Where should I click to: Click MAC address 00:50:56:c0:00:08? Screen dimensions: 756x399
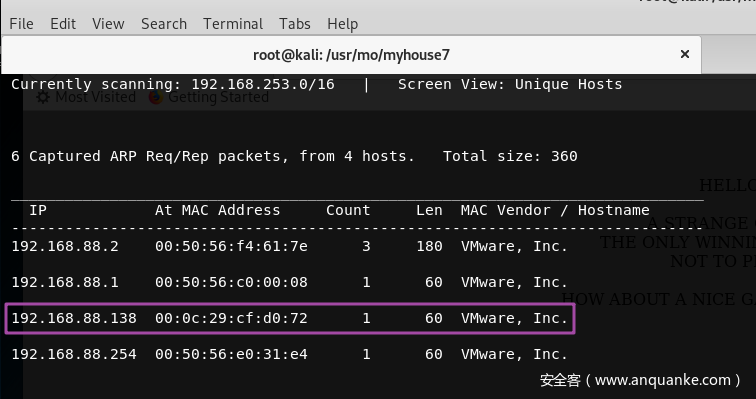coord(231,282)
